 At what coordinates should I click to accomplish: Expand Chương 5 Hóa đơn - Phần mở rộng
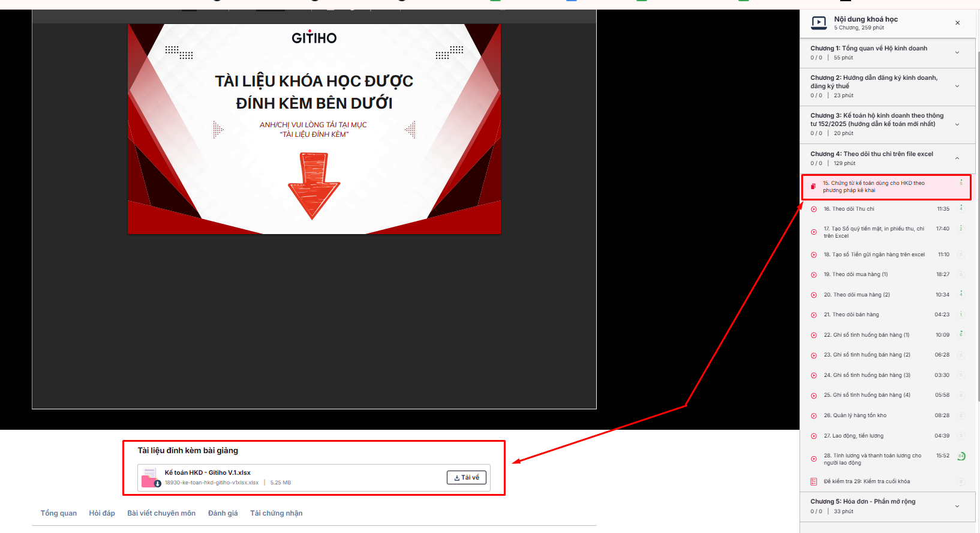[957, 506]
